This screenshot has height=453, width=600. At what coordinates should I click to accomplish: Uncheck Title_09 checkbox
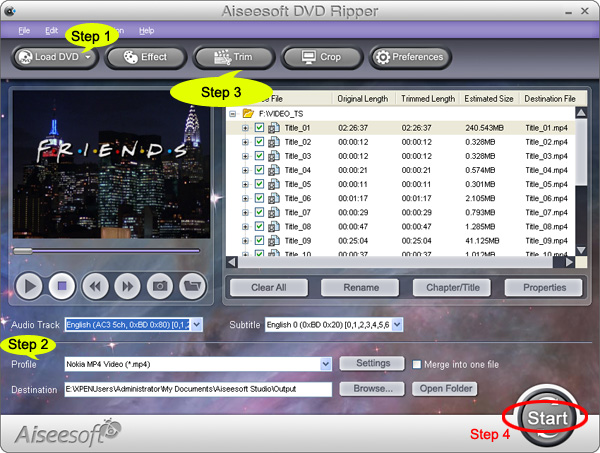click(x=259, y=241)
